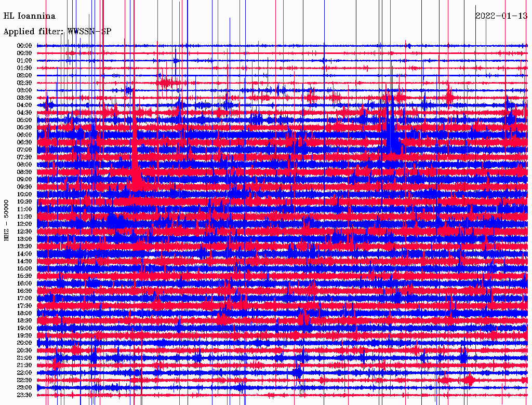Select the 18:30 time label
Viewport: 532px width, 405px height.
(x=24, y=321)
